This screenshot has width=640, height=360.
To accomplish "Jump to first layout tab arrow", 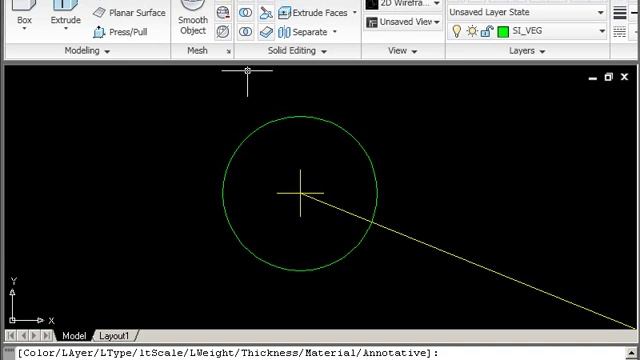I will tap(11, 336).
